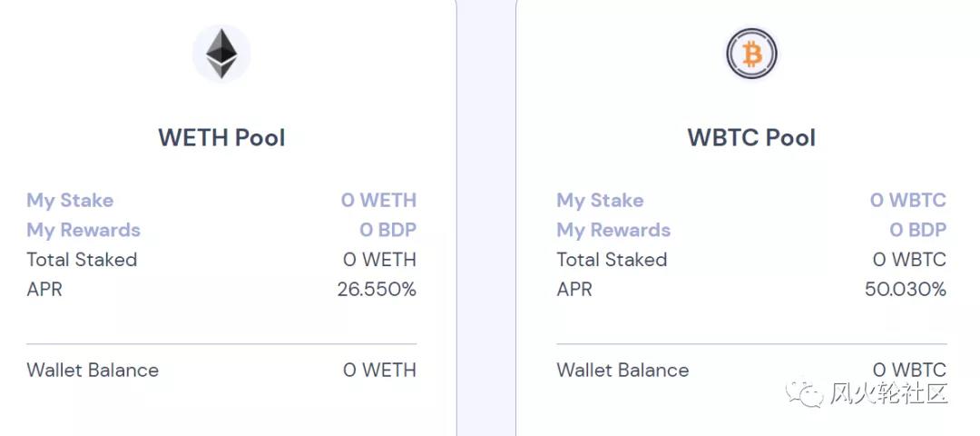Image resolution: width=980 pixels, height=436 pixels.
Task: Click My Rewards in WETH pool
Action: pyautogui.click(x=83, y=230)
